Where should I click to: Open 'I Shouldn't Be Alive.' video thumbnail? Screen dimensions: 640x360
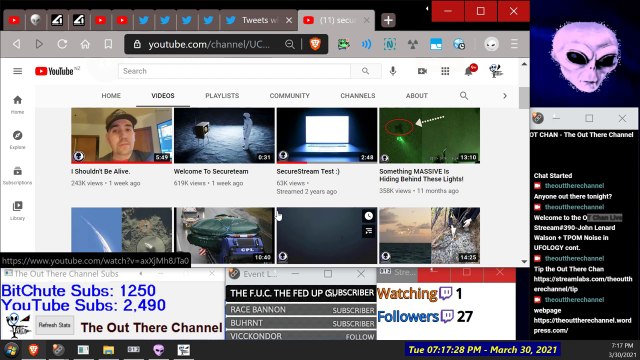pyautogui.click(x=121, y=136)
